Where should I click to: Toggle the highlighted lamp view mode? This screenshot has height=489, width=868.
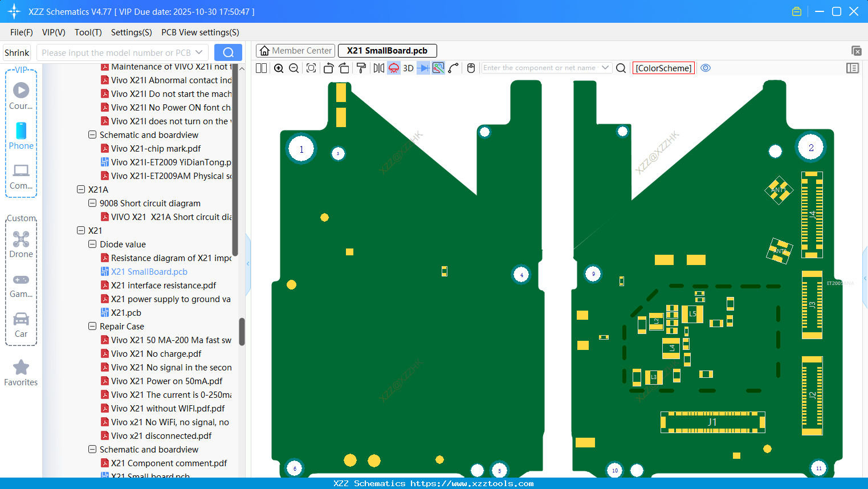[x=393, y=68]
